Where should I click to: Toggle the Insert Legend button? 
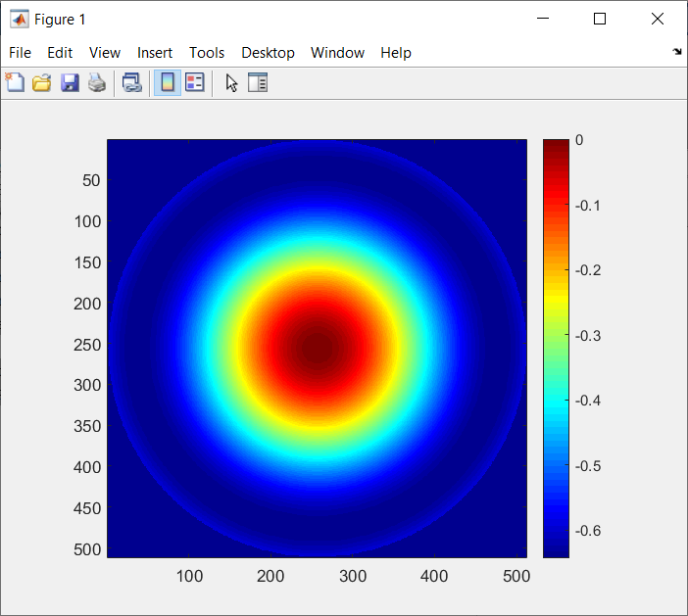195,82
